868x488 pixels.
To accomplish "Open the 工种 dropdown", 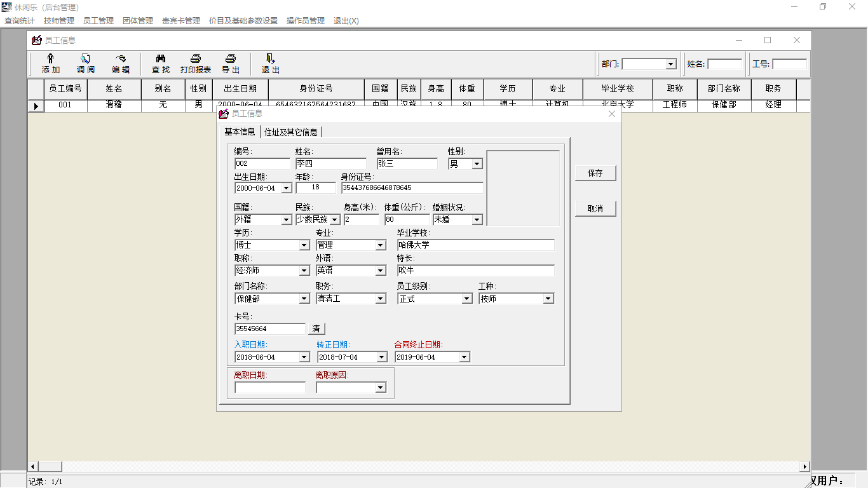I will (x=548, y=299).
